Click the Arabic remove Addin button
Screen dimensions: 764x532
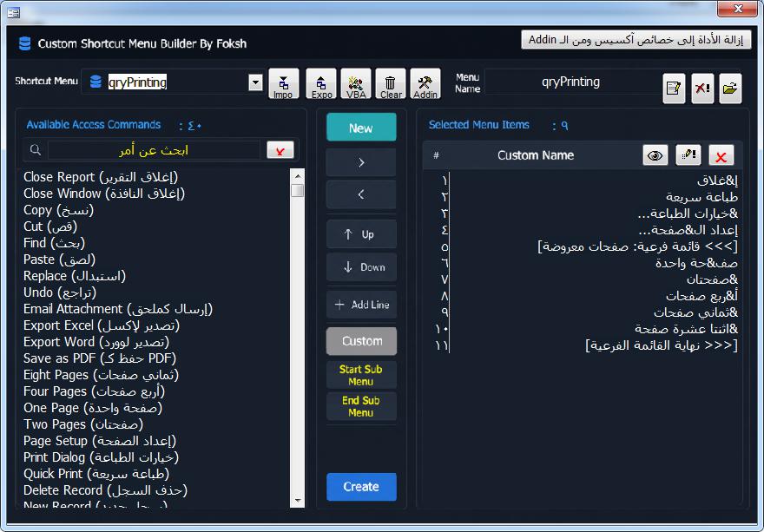pyautogui.click(x=636, y=40)
